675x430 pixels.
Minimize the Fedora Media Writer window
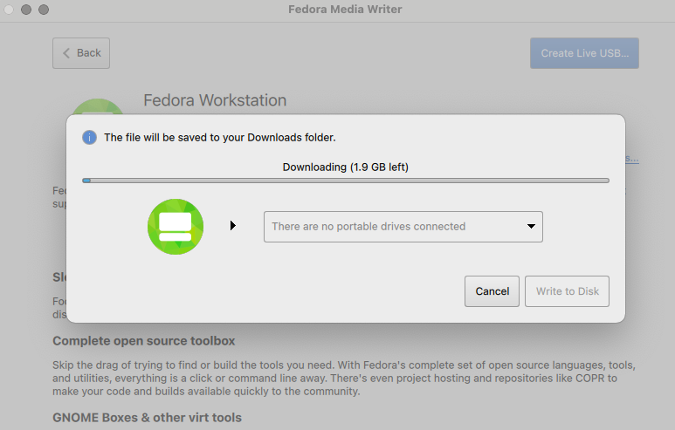[x=27, y=9]
